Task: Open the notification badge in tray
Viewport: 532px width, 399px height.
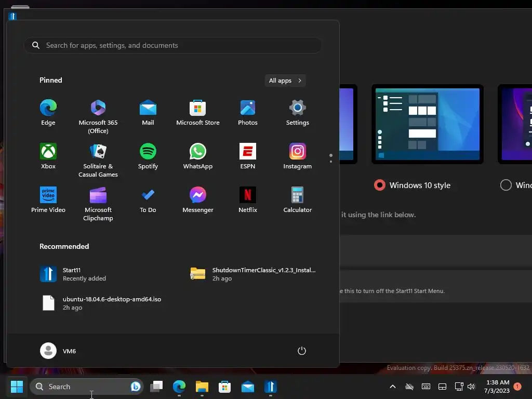Action: click(517, 387)
